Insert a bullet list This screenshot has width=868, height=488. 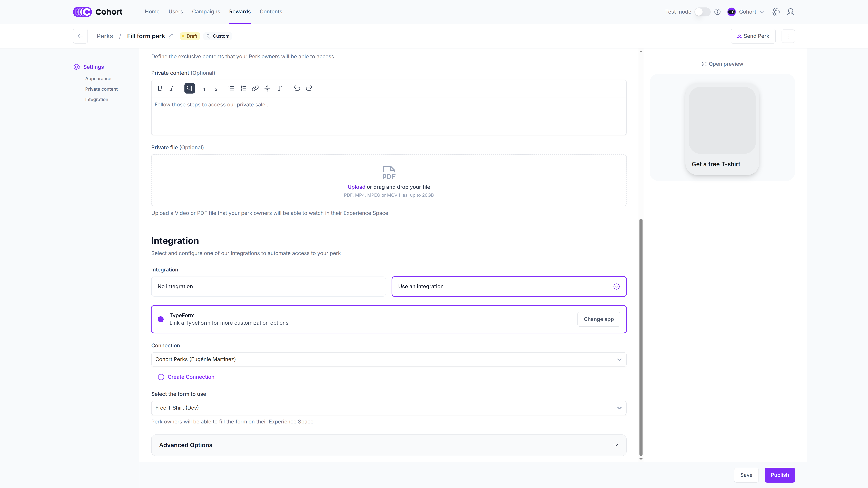(x=231, y=88)
